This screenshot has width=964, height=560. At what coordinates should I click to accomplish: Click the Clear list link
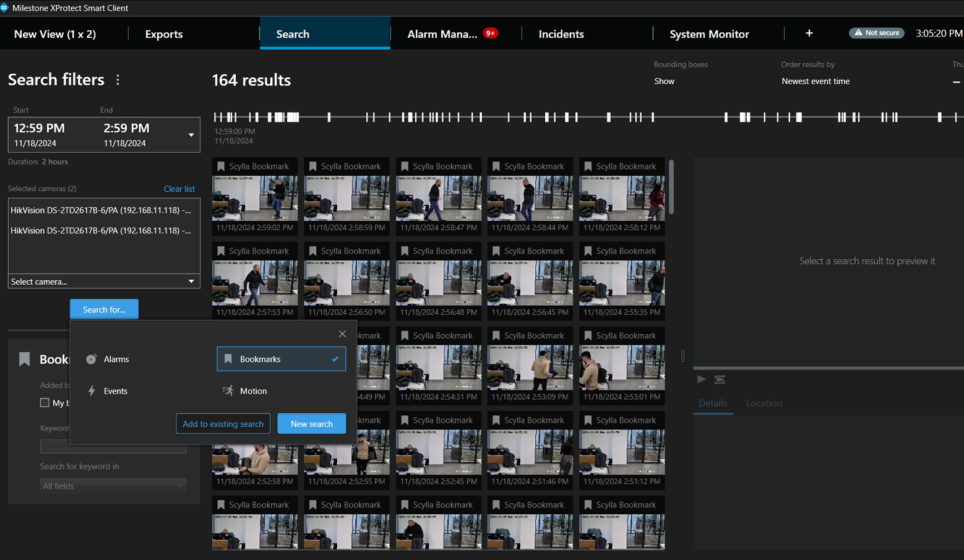pyautogui.click(x=179, y=189)
